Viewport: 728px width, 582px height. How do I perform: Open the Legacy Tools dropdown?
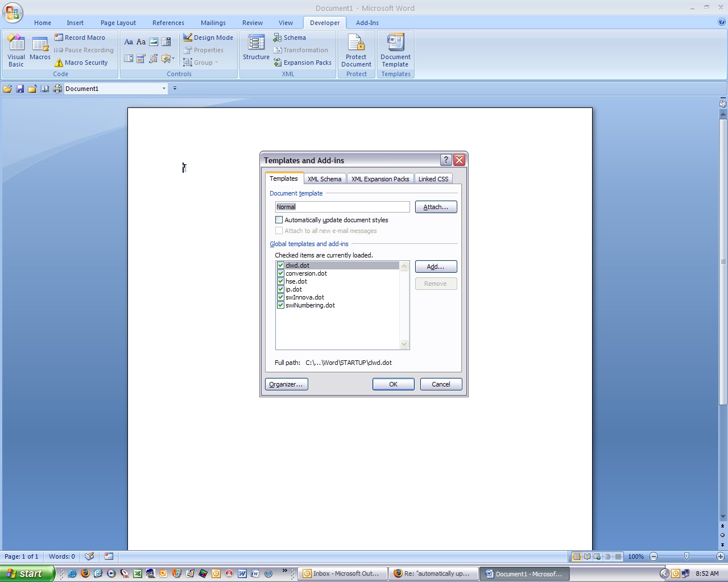pos(168,59)
